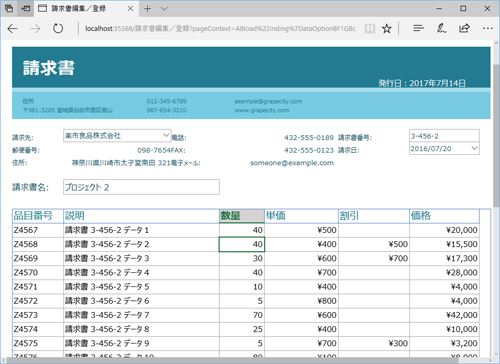Show the tab preview chevron

pyautogui.click(x=164, y=9)
